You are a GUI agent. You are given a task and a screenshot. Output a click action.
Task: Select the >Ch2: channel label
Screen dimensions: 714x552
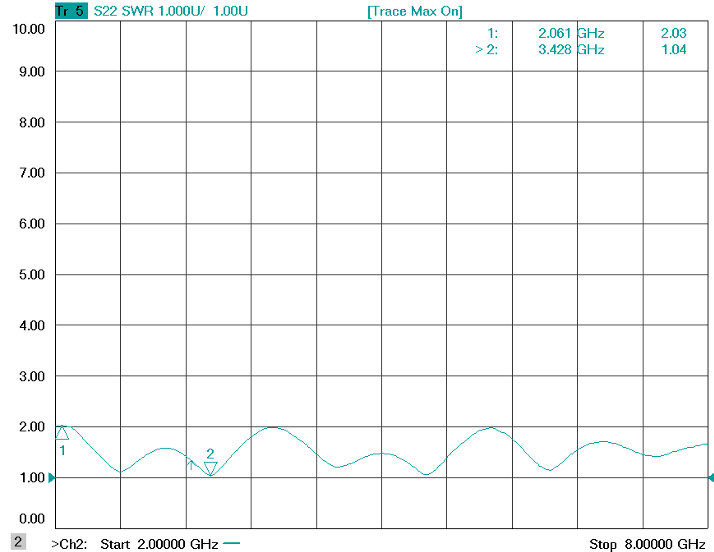(x=69, y=544)
